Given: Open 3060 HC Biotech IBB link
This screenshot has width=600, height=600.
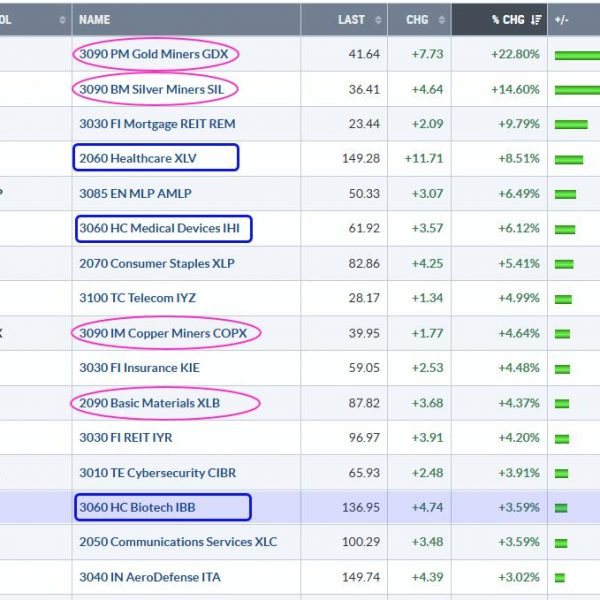Looking at the screenshot, I should 137,507.
